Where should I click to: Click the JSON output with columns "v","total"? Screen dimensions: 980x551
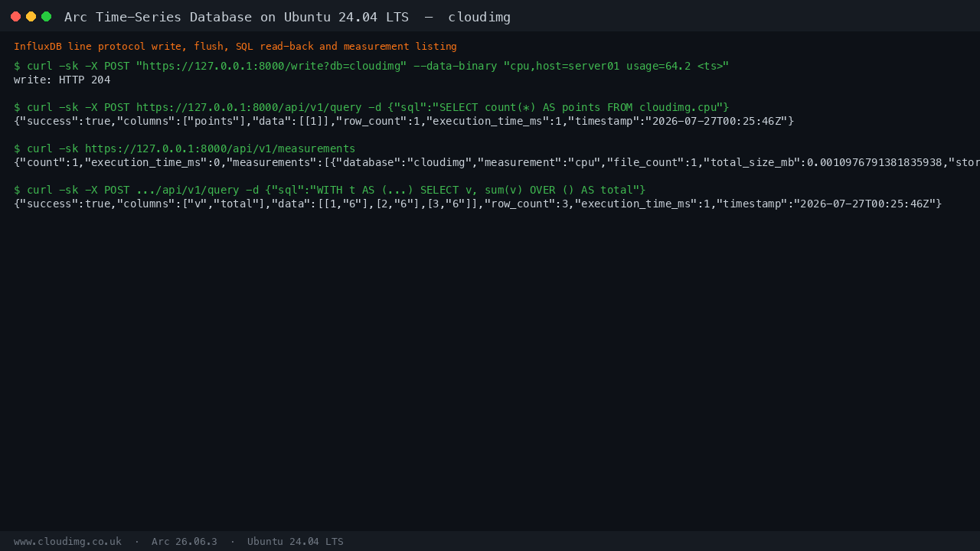478,204
